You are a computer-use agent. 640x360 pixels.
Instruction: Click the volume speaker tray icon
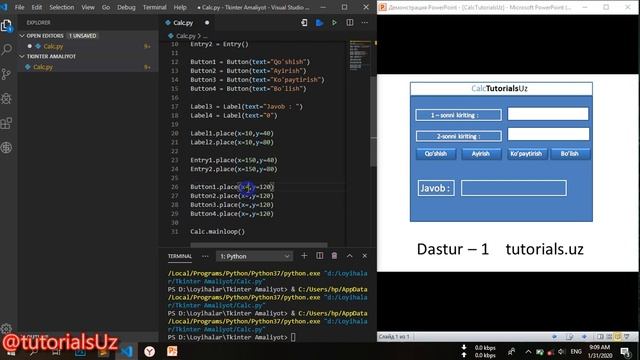562,352
